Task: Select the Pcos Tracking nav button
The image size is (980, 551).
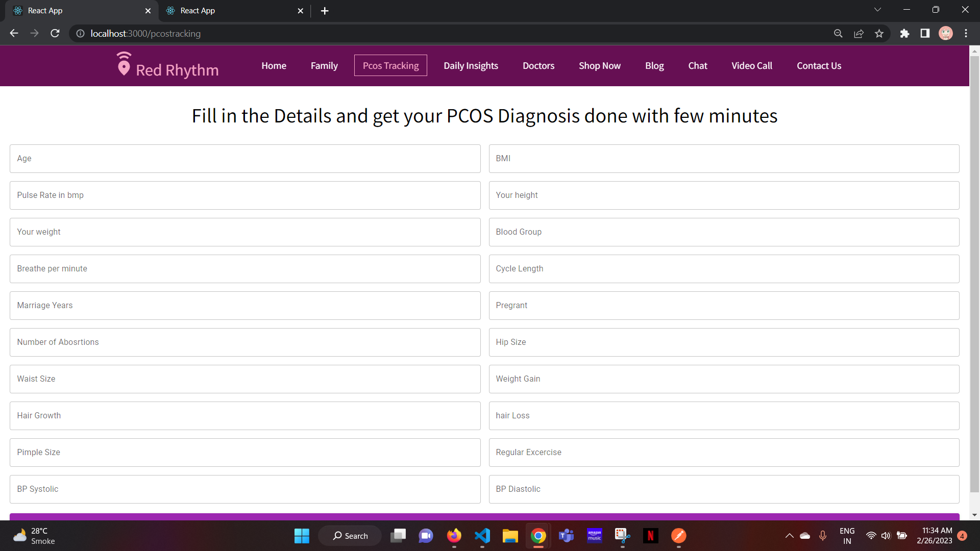Action: [x=390, y=66]
